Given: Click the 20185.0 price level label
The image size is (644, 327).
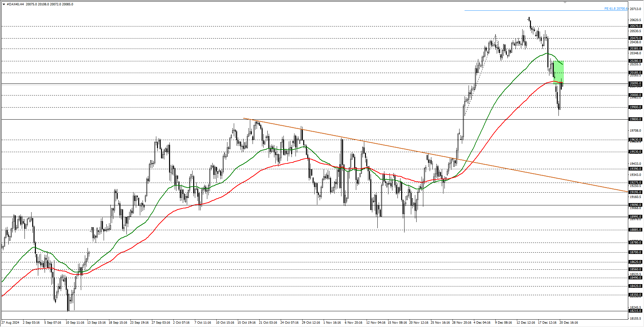Looking at the screenshot, I should (635, 73).
